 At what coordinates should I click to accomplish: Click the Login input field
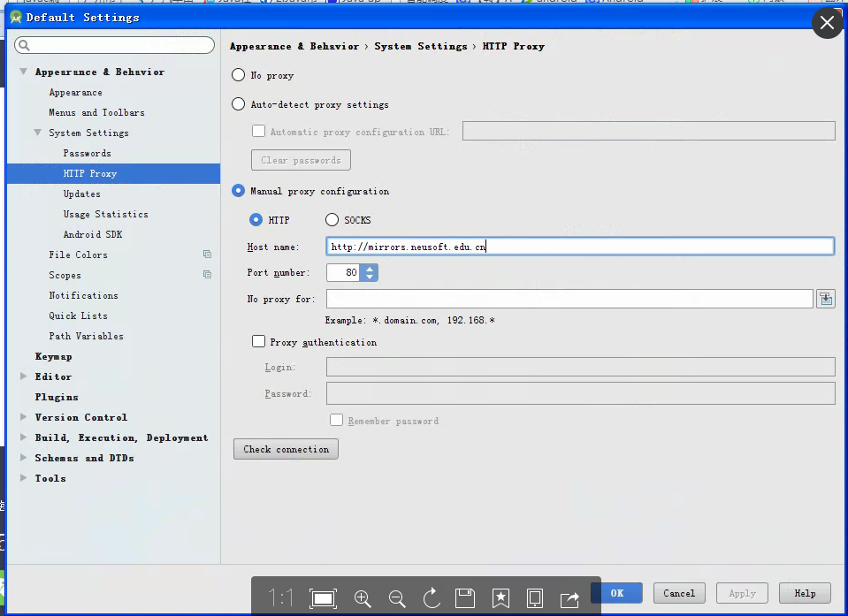pos(581,367)
